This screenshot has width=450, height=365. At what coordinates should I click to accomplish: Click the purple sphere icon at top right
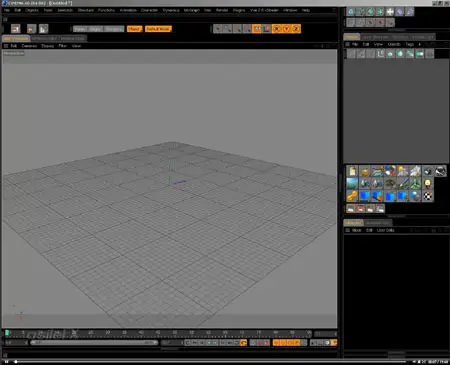tap(399, 12)
